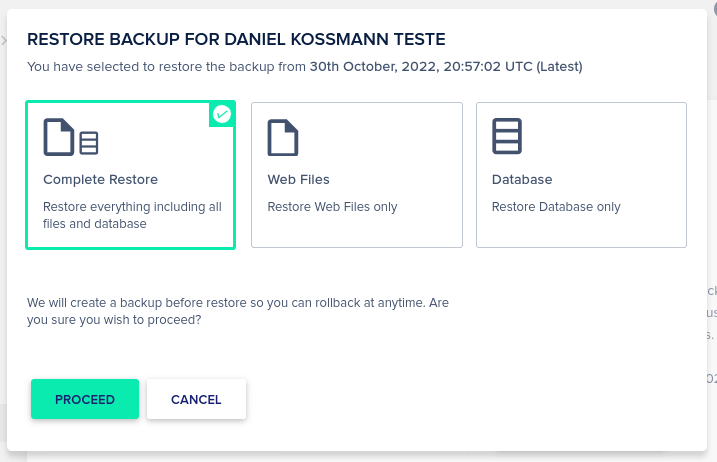
Task: Click the Restore Backup dialog heading
Action: point(236,39)
